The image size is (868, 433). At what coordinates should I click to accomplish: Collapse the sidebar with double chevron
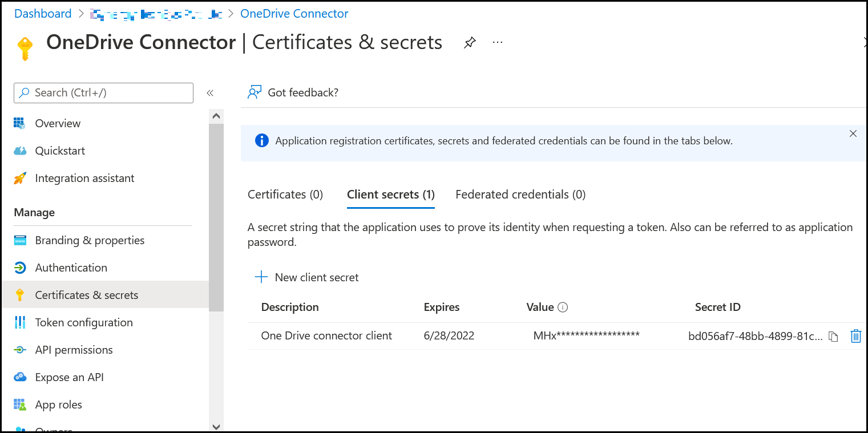(x=210, y=93)
